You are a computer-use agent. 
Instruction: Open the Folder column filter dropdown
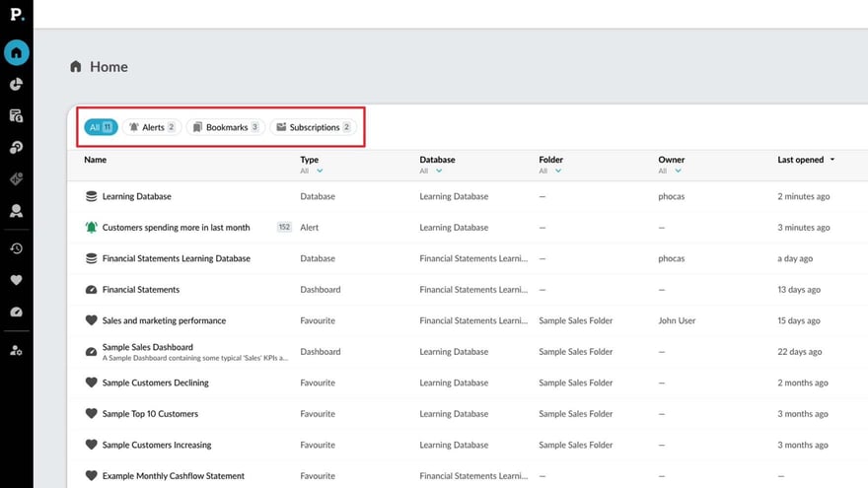pyautogui.click(x=558, y=171)
